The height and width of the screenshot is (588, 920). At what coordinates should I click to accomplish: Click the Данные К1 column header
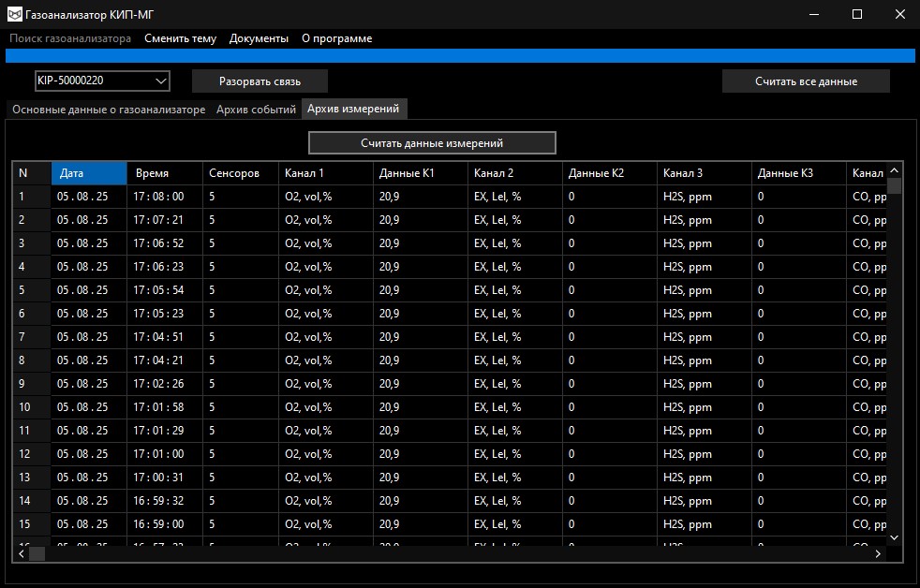[x=419, y=173]
